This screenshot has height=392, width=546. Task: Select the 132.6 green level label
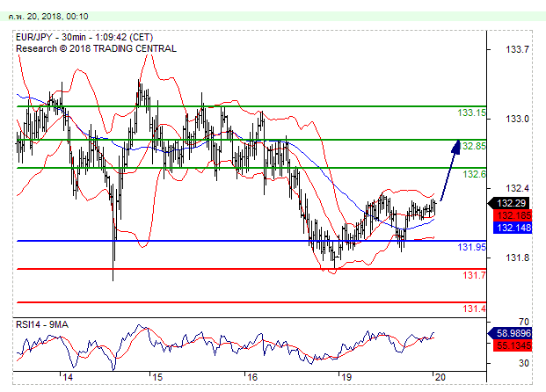[474, 174]
